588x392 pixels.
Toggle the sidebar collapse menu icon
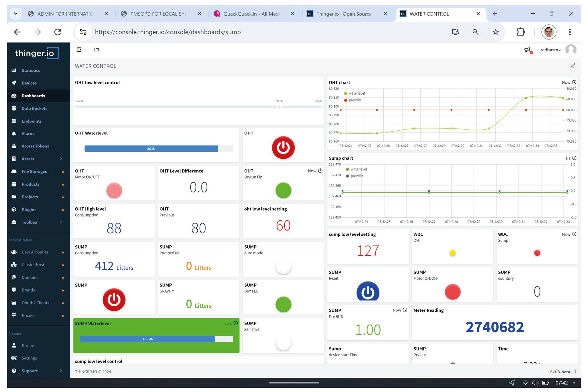[x=79, y=49]
